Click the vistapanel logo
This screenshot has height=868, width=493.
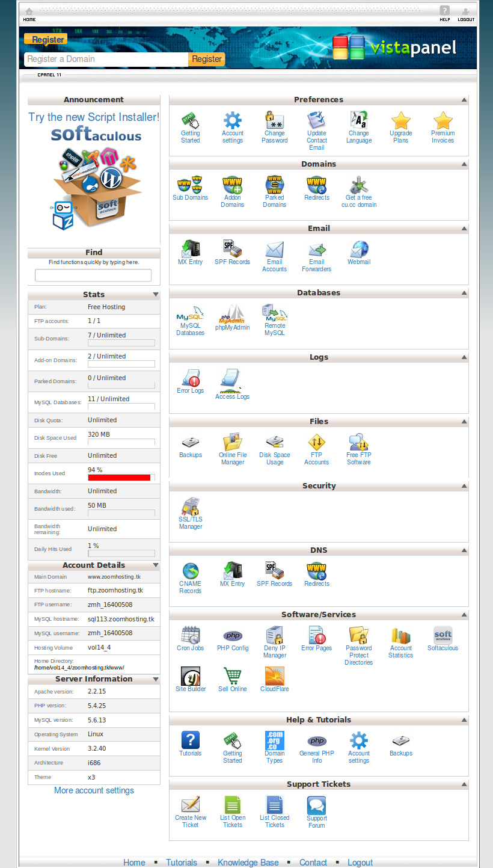395,48
